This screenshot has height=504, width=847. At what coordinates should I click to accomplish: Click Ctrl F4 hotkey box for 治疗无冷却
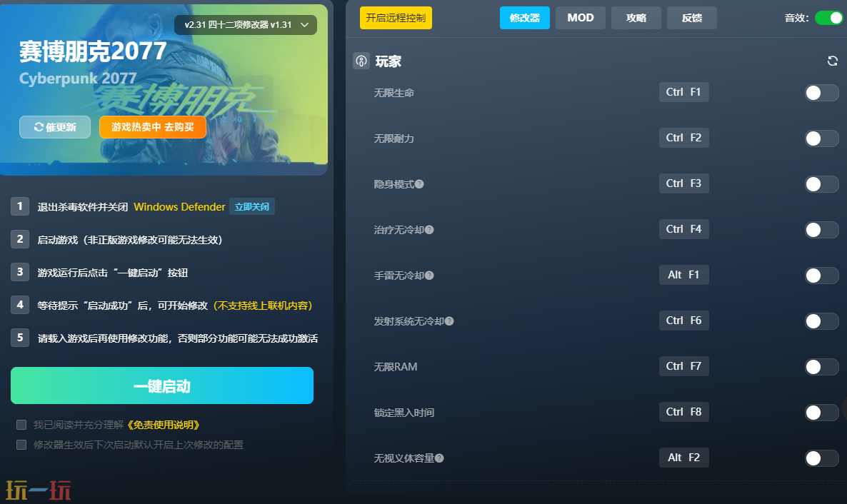point(684,229)
